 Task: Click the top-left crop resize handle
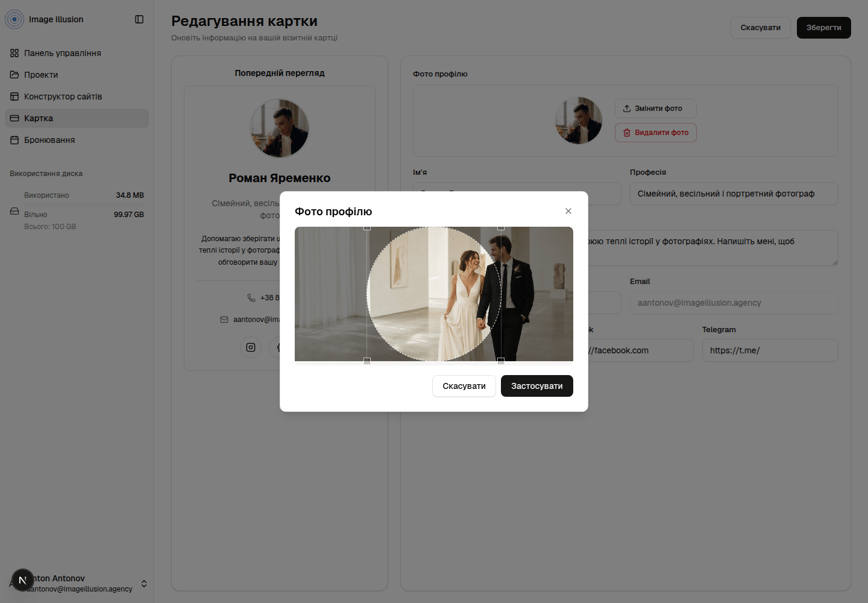(367, 228)
